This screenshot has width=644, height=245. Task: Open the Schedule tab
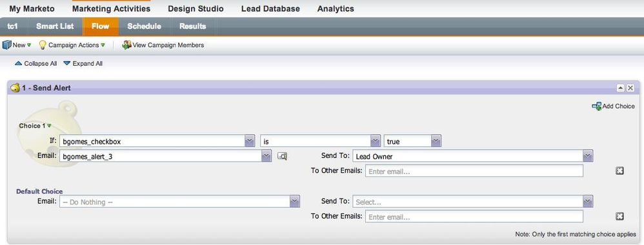click(x=144, y=26)
